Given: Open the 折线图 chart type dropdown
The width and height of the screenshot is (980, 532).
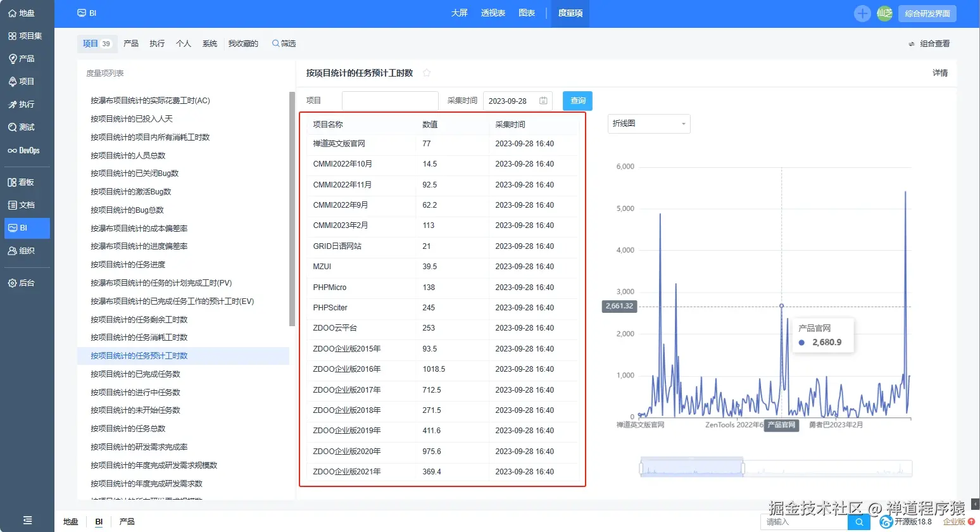Looking at the screenshot, I should click(x=649, y=123).
